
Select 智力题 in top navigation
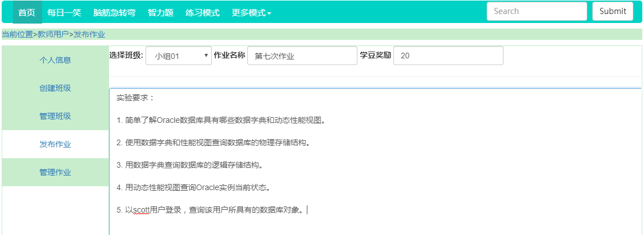[x=161, y=12]
